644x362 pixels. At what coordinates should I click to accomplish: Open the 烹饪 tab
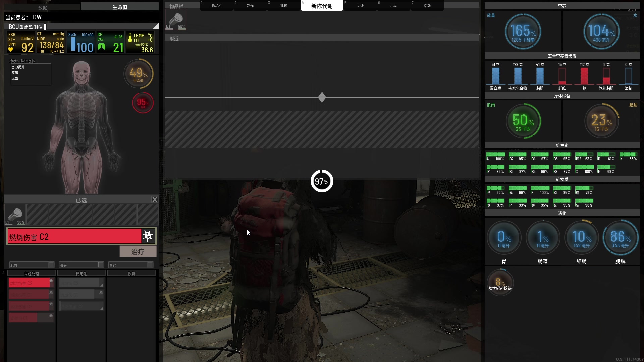pyautogui.click(x=360, y=6)
